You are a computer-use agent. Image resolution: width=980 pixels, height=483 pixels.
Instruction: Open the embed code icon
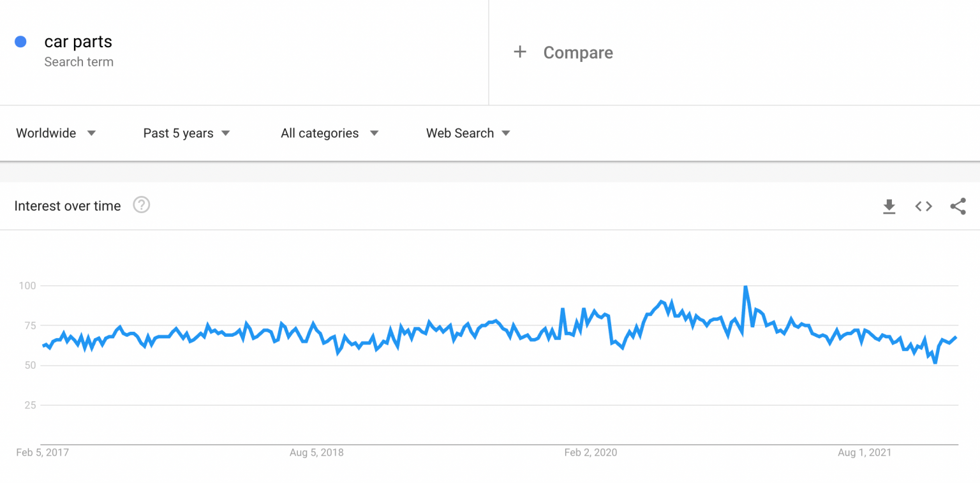pos(923,206)
